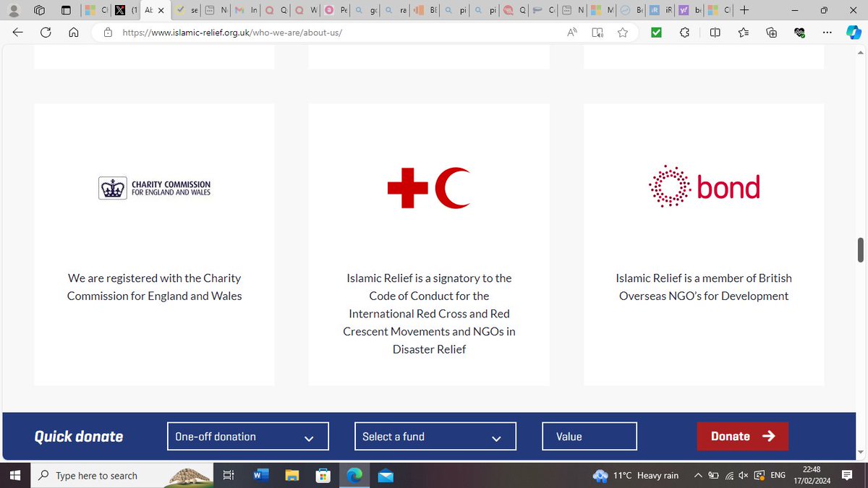This screenshot has height=488, width=868.
Task: Toggle the split screen icon
Action: (715, 33)
